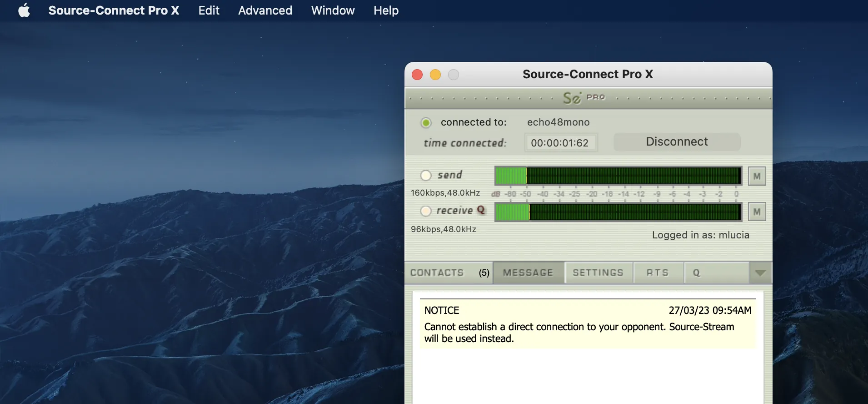Switch to the MESSAGE tab
The width and height of the screenshot is (868, 404).
click(x=528, y=273)
